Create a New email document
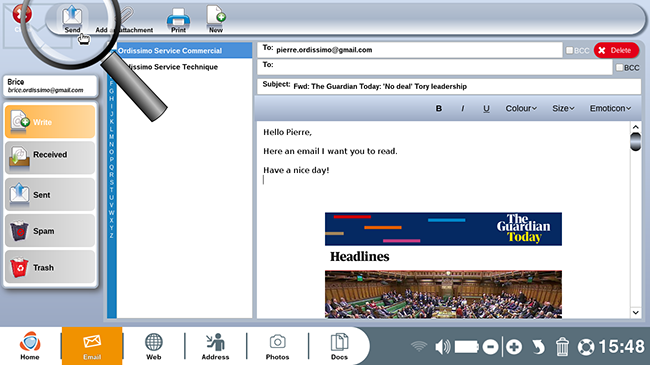This screenshot has height=365, width=650. [x=216, y=19]
